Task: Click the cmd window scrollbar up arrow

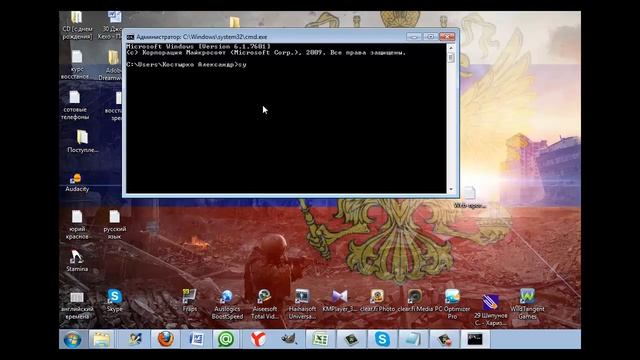Action: click(x=451, y=48)
